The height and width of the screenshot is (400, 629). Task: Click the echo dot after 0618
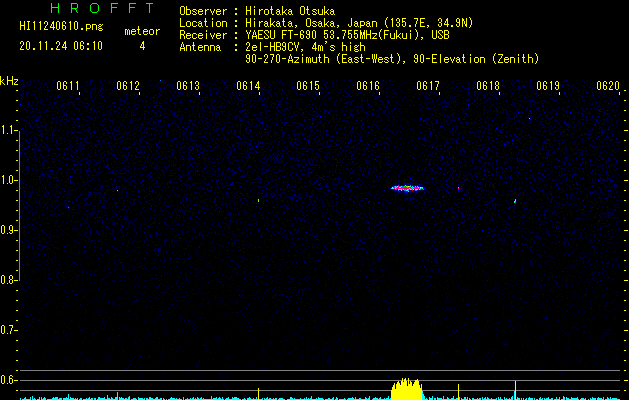point(515,201)
